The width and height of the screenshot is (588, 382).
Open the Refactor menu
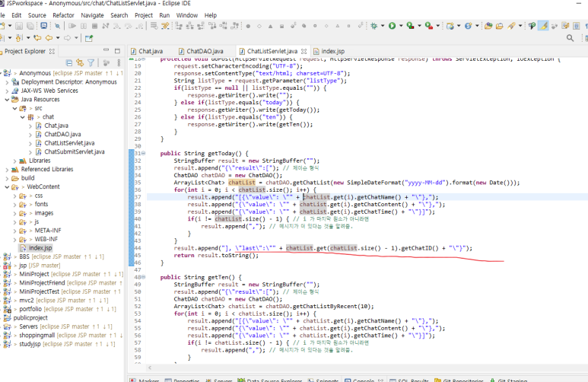[63, 15]
